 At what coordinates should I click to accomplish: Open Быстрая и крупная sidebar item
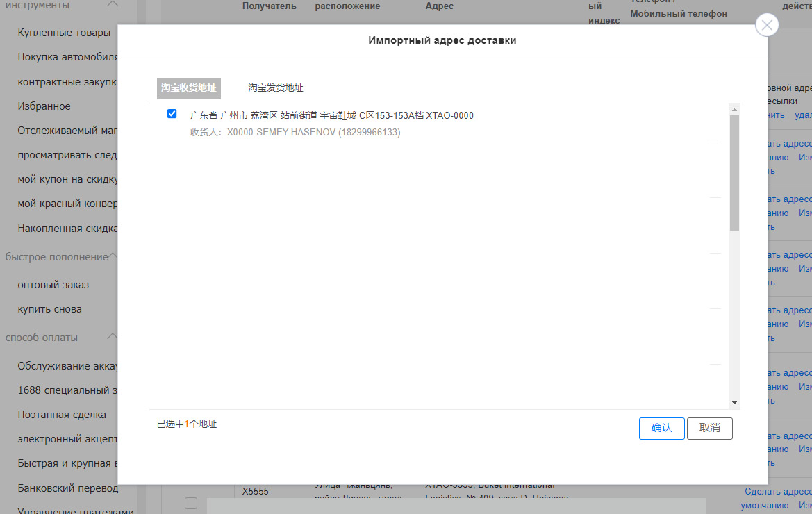point(67,463)
